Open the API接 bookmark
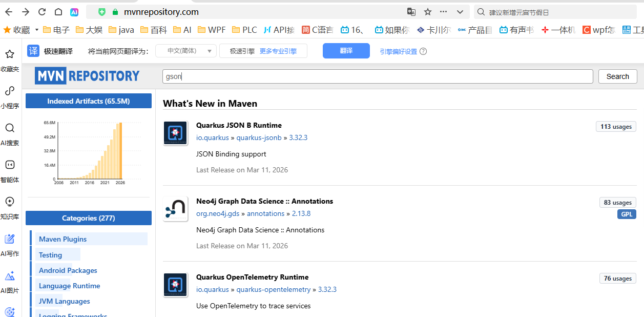This screenshot has width=644, height=317. [x=279, y=30]
